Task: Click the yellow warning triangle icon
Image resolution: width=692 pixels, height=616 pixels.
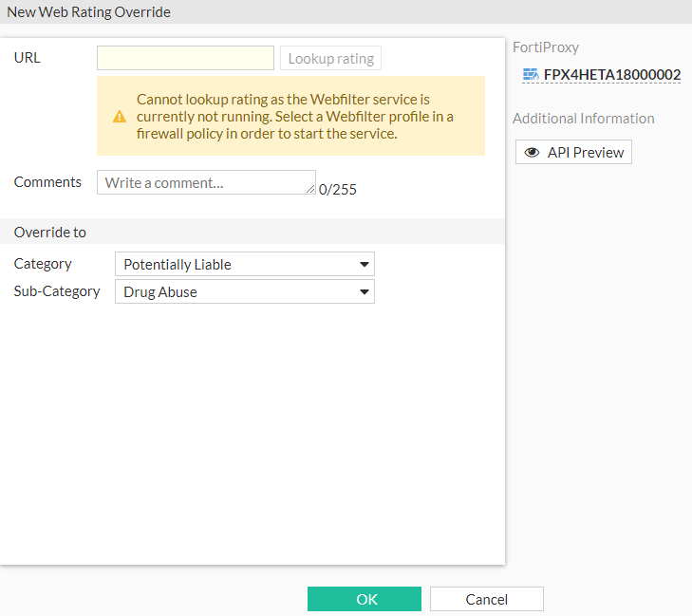Action: (119, 117)
